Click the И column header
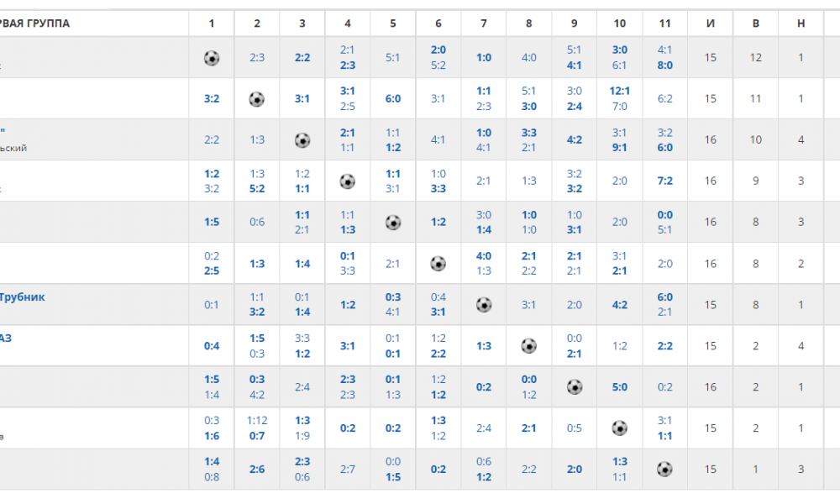This screenshot has width=840, height=504. (711, 24)
